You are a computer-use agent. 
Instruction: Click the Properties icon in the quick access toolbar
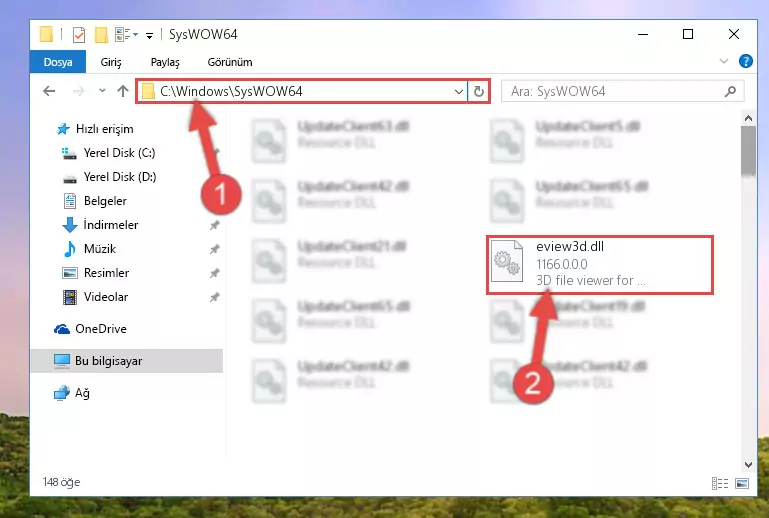pyautogui.click(x=78, y=35)
